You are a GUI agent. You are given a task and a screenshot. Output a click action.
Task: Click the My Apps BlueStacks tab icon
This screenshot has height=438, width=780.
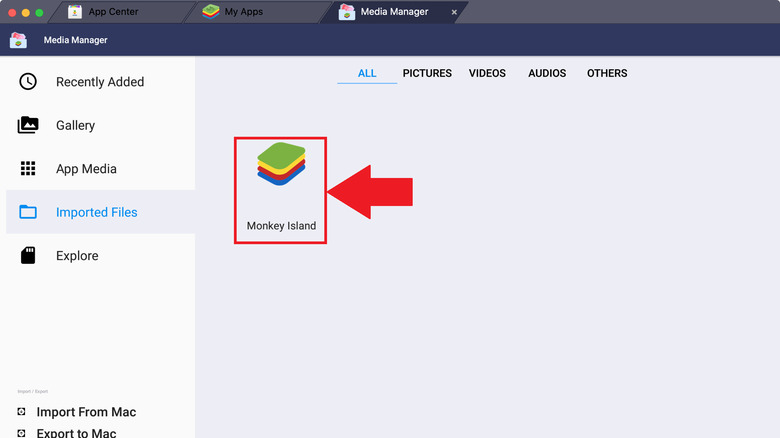[x=211, y=11]
